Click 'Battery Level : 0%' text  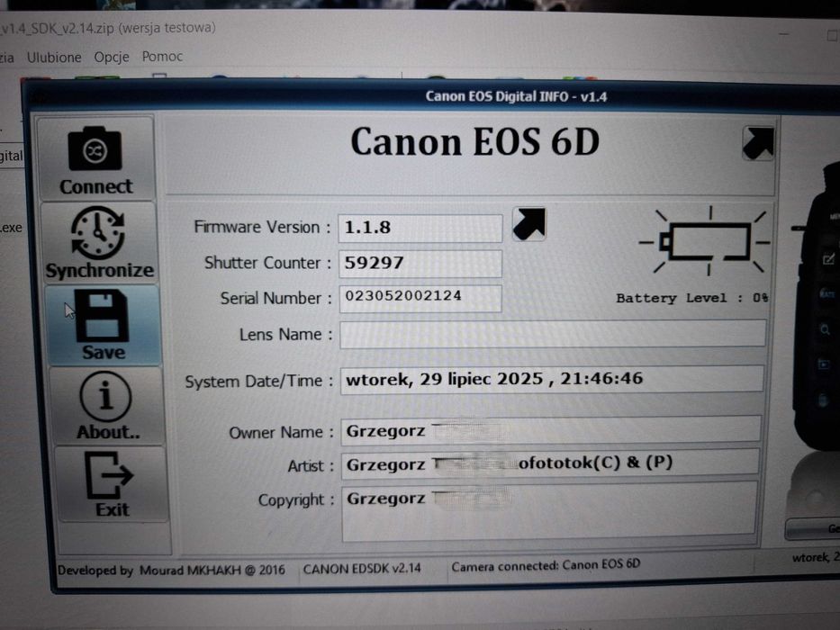point(691,299)
